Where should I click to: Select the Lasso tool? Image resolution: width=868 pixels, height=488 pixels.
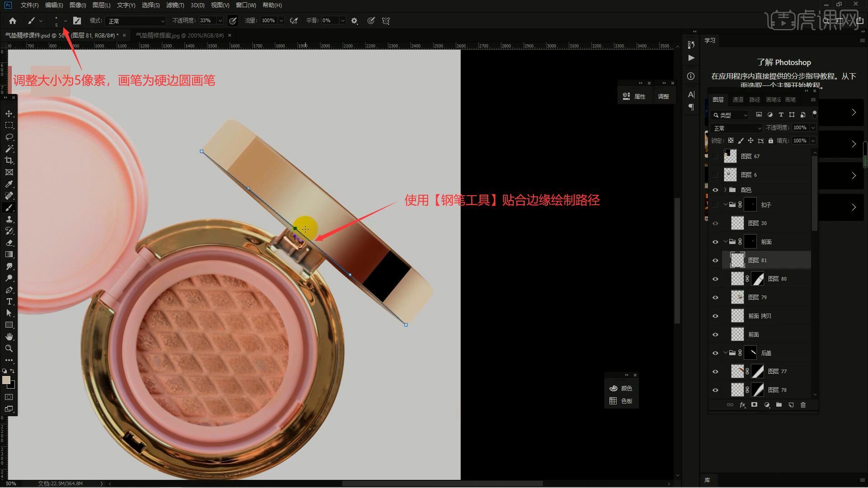[x=9, y=137]
